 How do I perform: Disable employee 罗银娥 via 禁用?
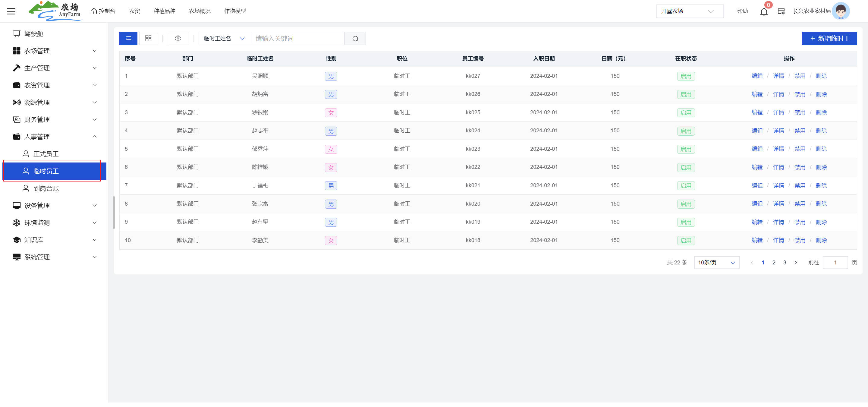800,112
